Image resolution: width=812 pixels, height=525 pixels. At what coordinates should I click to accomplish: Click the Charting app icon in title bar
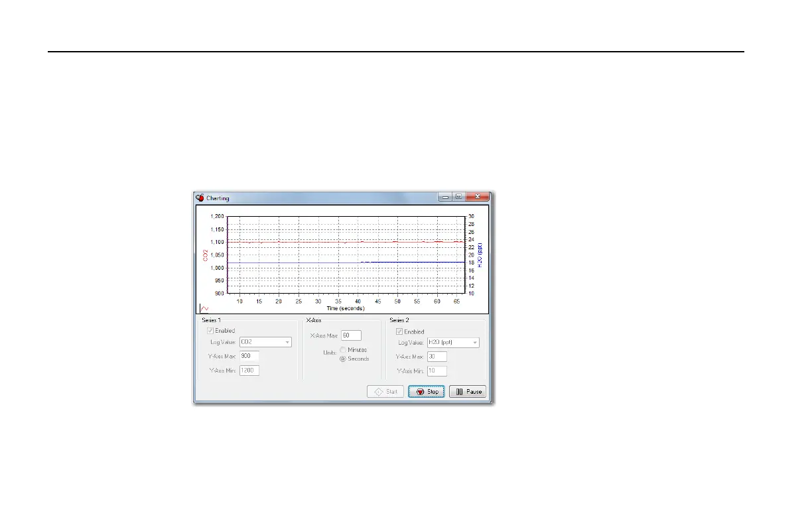(199, 198)
